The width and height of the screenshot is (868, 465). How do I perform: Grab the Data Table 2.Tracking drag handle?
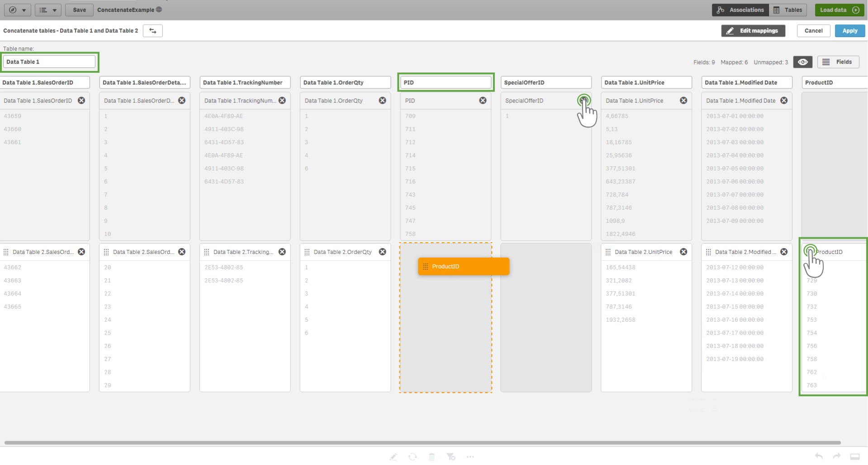207,252
